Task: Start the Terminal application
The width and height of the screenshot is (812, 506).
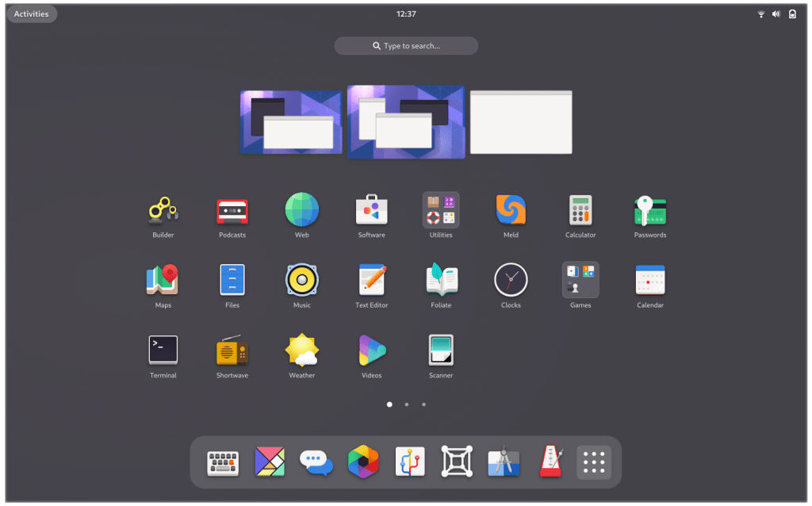Action: 163,350
